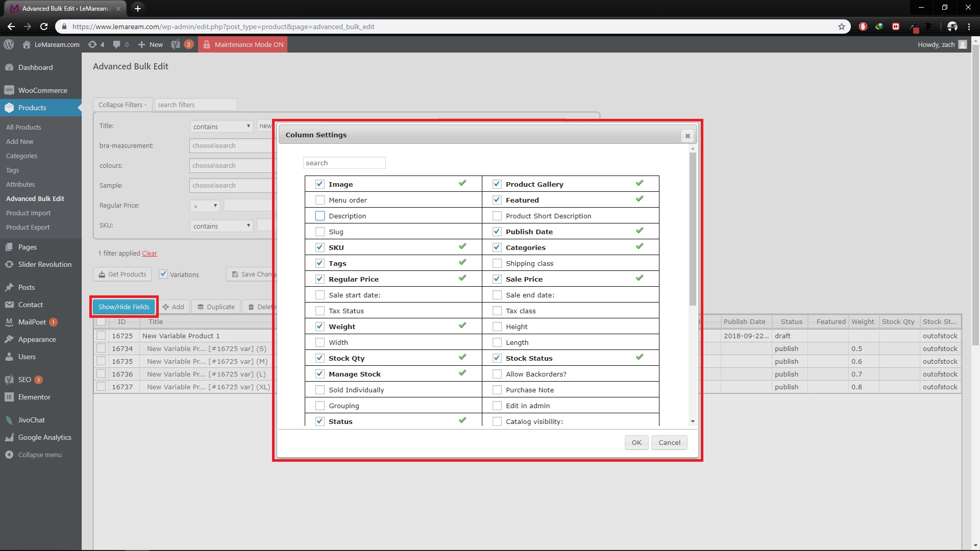Open the Sample choose/search box
Screen dimensions: 980x551
pyautogui.click(x=232, y=186)
